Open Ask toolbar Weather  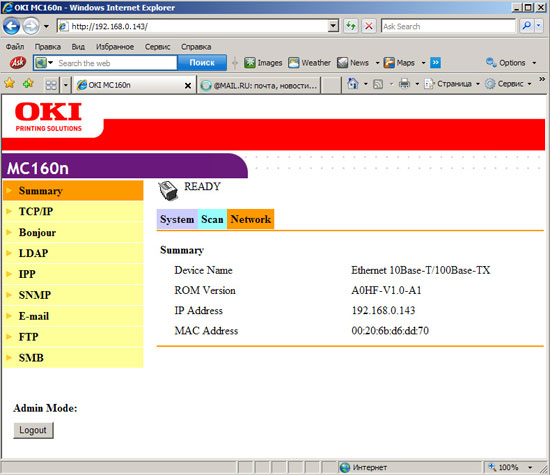(x=309, y=63)
